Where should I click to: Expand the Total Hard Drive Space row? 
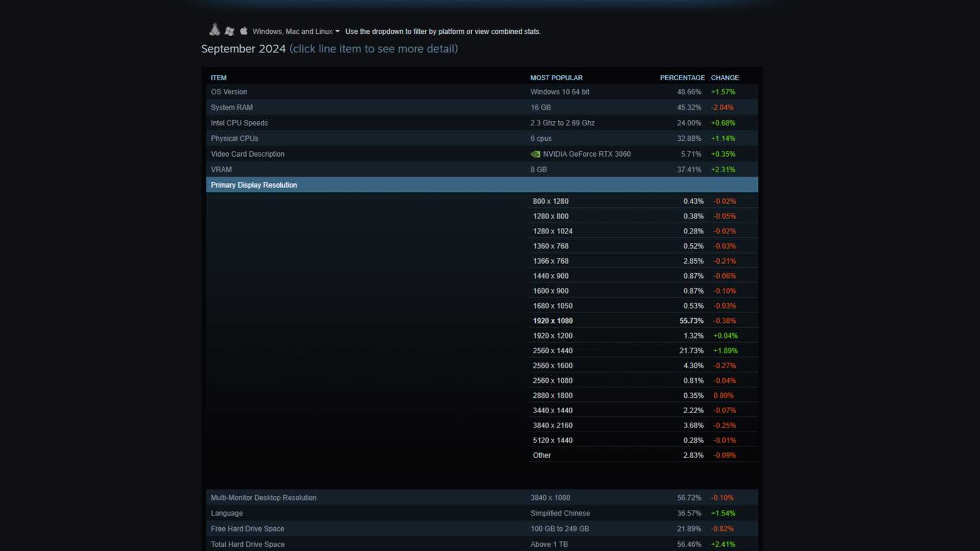(482, 544)
